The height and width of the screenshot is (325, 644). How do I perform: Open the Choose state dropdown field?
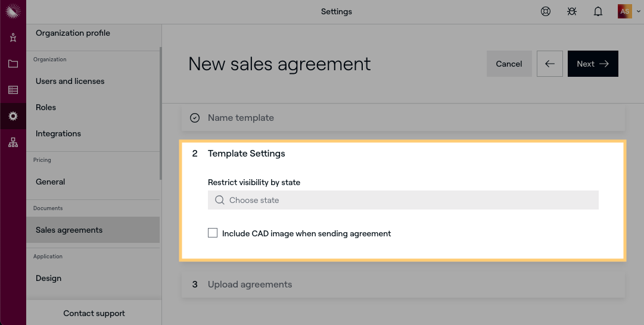point(403,200)
